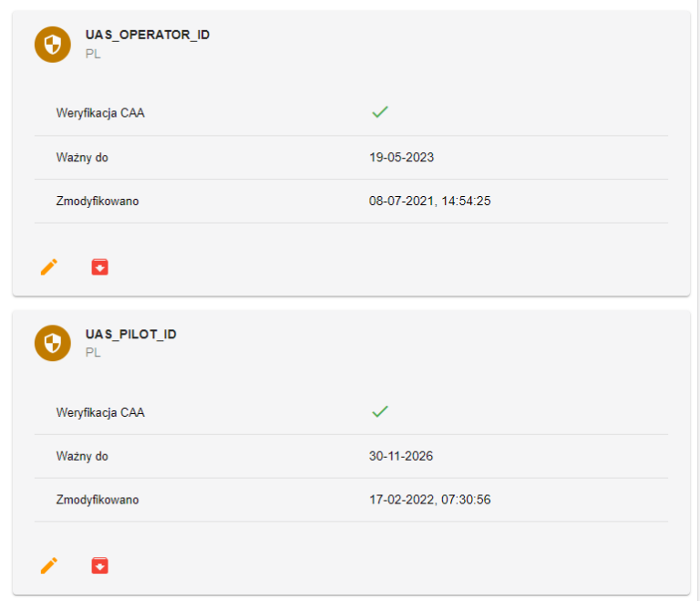700x601 pixels.
Task: Click modified timestamp 08-07-2021, 14:54:25
Action: (429, 201)
